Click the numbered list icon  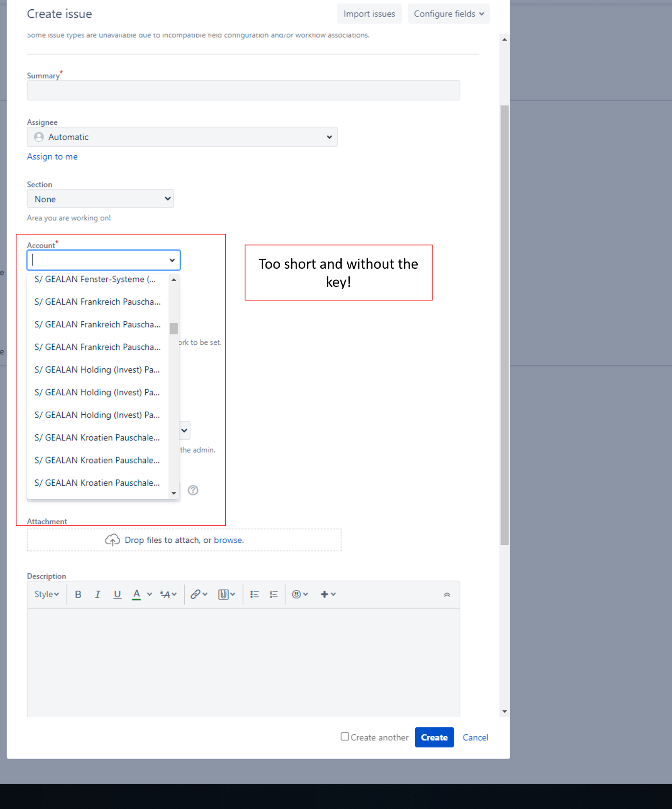(274, 594)
